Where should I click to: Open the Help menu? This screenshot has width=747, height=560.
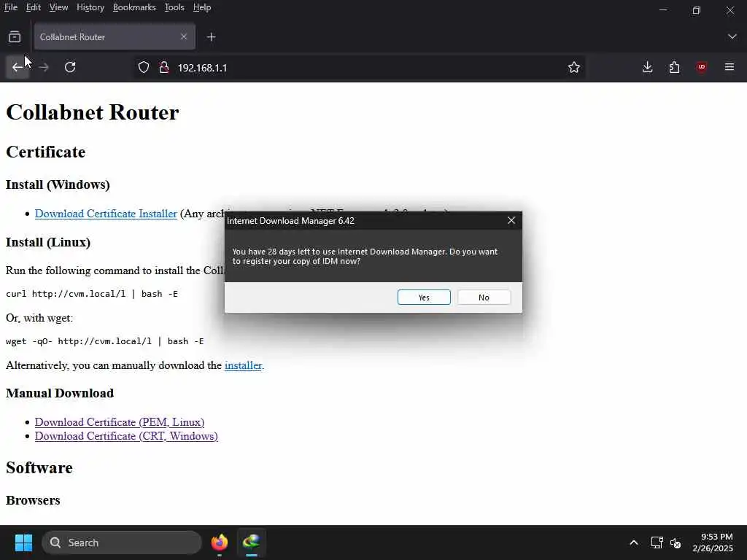[x=202, y=7]
